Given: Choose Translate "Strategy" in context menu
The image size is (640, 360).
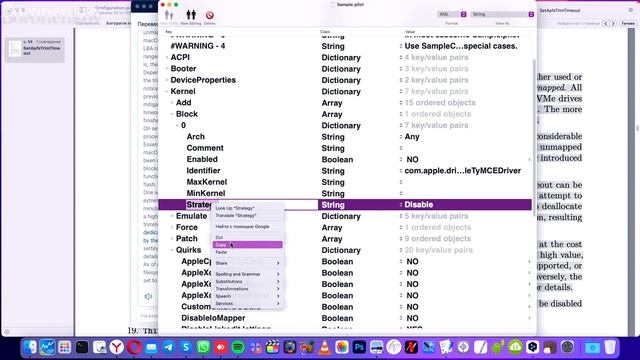Looking at the screenshot, I should [x=247, y=216].
